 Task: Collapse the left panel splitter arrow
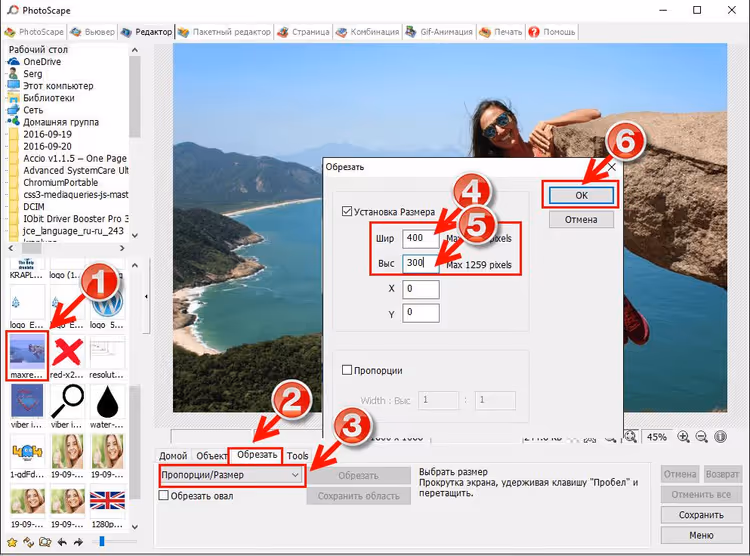[146, 297]
